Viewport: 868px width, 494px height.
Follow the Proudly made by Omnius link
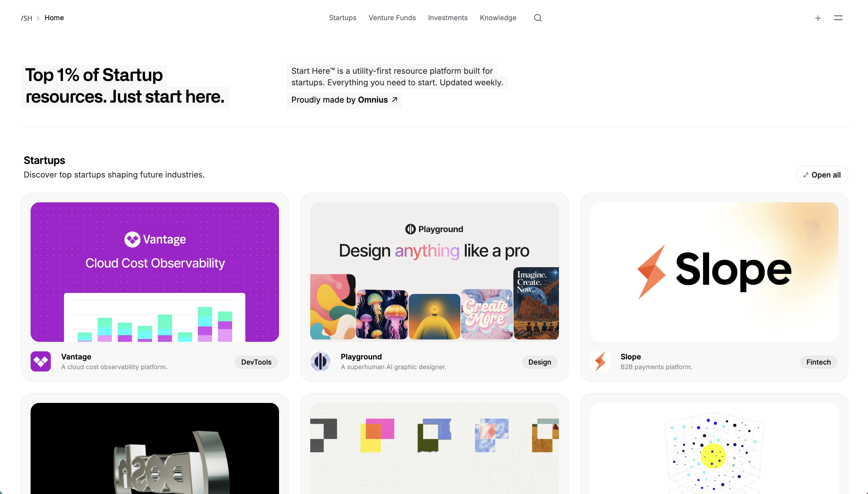[x=344, y=100]
